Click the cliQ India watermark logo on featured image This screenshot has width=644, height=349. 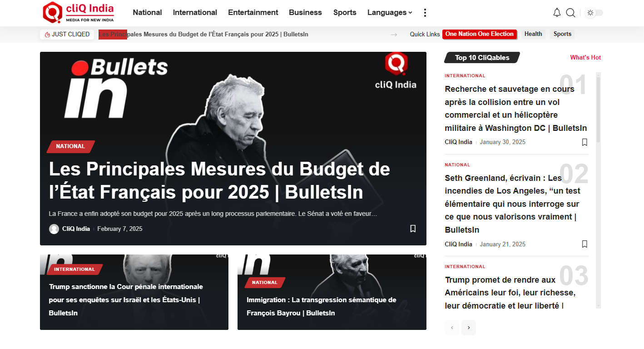[x=396, y=71]
